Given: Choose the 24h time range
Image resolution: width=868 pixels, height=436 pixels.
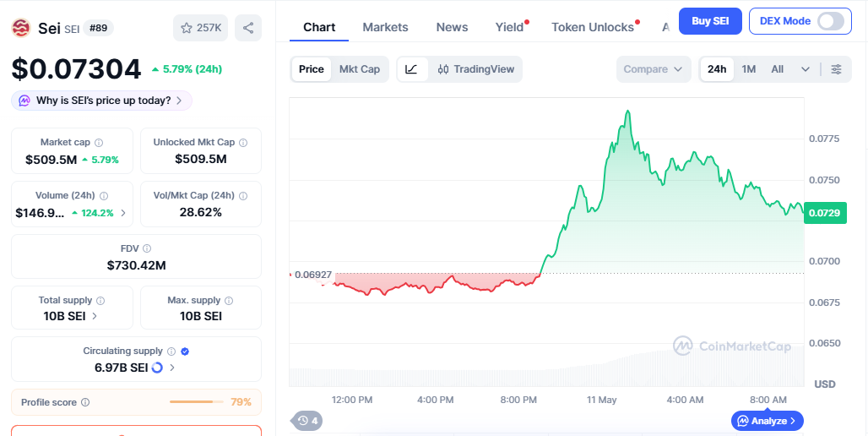Looking at the screenshot, I should click(717, 69).
